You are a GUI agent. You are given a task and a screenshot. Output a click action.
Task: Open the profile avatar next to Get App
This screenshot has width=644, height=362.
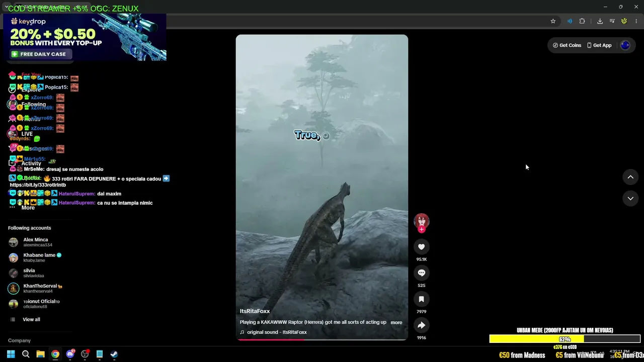[x=625, y=45]
